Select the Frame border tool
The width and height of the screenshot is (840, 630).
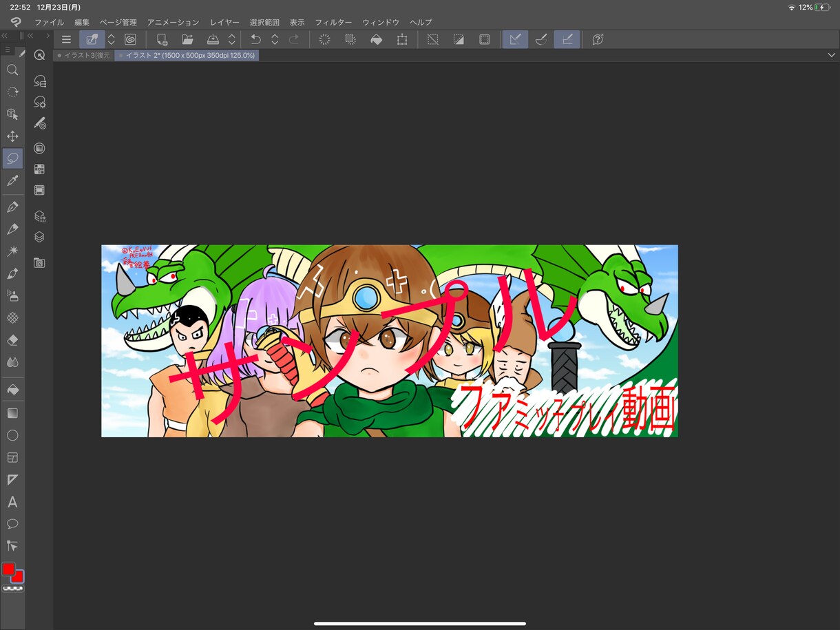[x=12, y=457]
